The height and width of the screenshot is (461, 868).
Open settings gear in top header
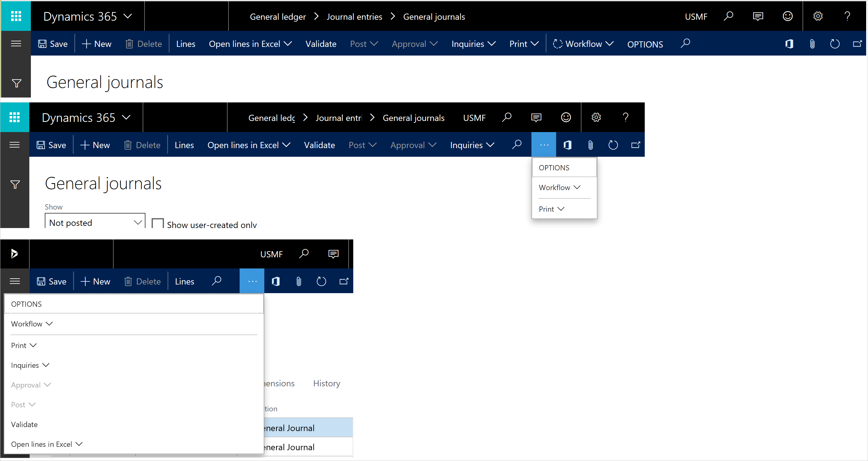point(818,16)
